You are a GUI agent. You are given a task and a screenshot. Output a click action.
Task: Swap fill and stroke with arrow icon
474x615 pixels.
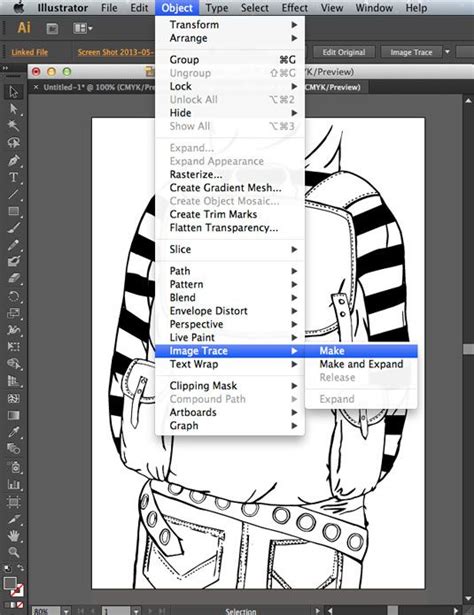[20, 568]
